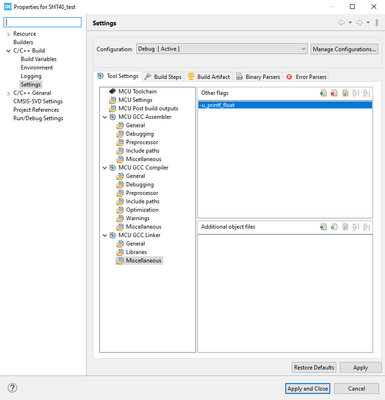Image resolution: width=385 pixels, height=400 pixels.
Task: Move Other flags entry up
Action: click(356, 93)
